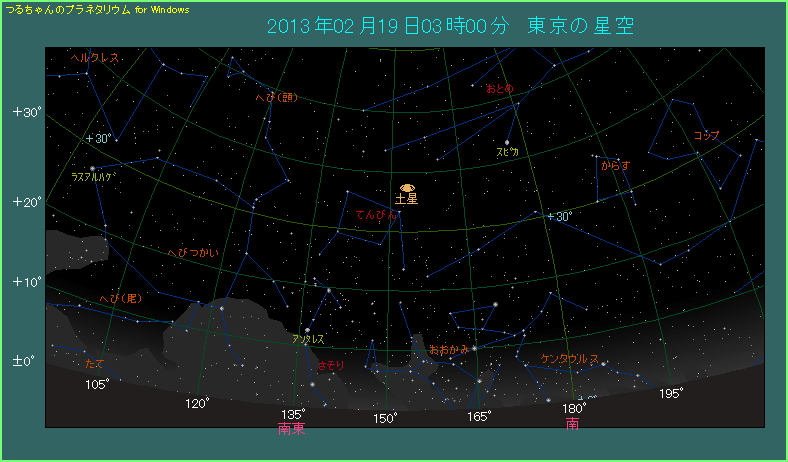The height and width of the screenshot is (462, 788).
Task: Click the date and time title text
Action: [x=452, y=26]
